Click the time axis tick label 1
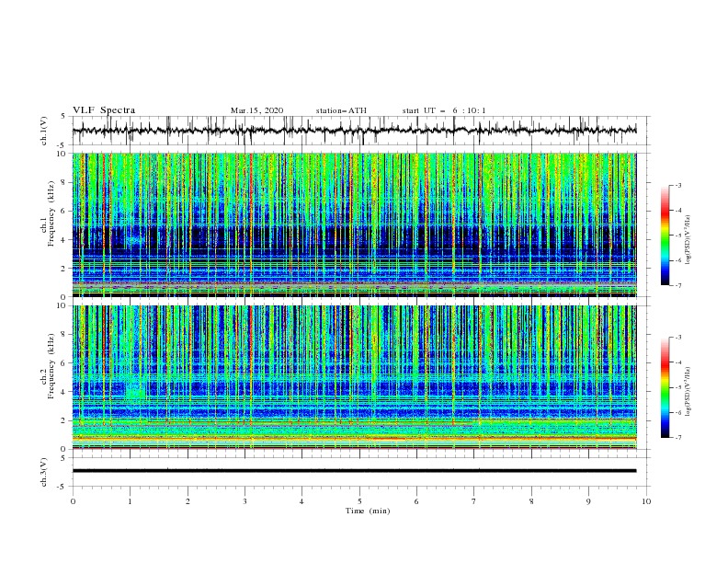The image size is (728, 563). 130,501
